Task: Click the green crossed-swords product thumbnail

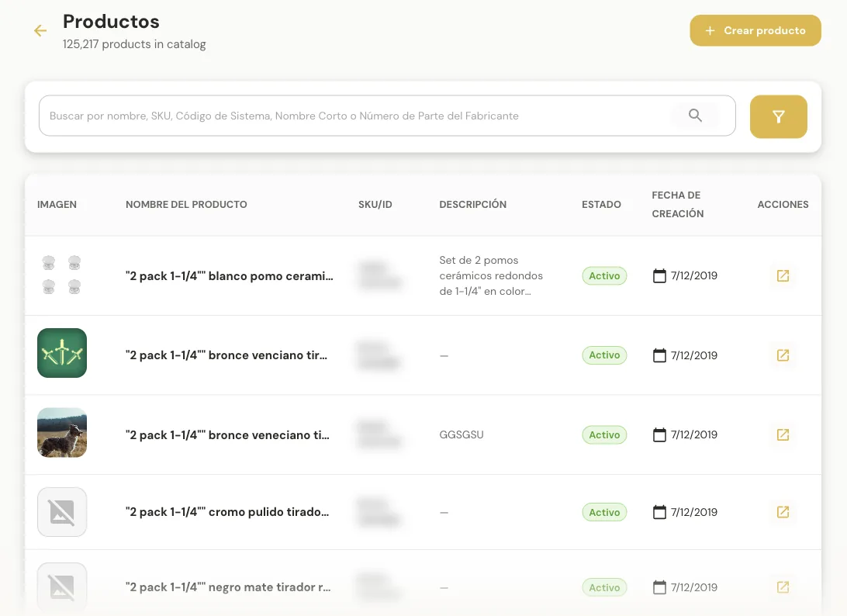Action: tap(61, 353)
